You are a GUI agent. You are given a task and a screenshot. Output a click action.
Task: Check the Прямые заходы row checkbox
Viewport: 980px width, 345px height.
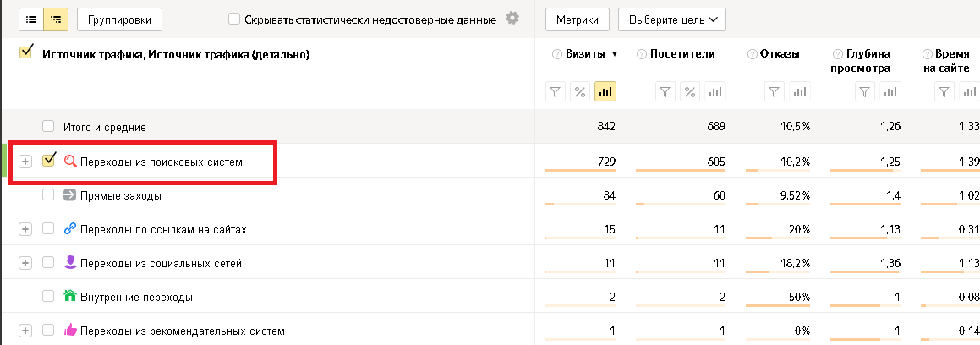tap(48, 195)
